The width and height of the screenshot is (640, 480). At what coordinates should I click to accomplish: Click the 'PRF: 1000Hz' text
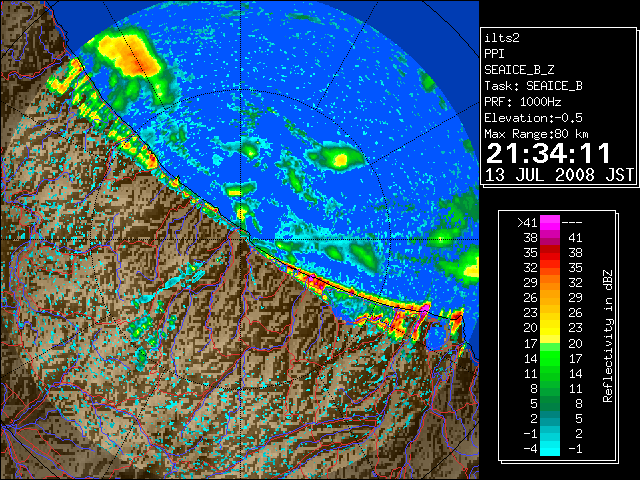click(523, 102)
